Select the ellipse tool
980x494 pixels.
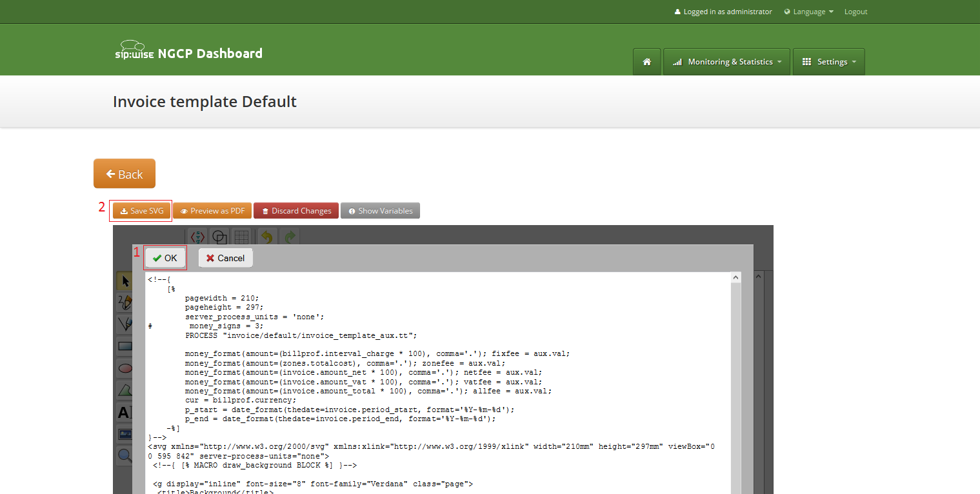pyautogui.click(x=125, y=368)
